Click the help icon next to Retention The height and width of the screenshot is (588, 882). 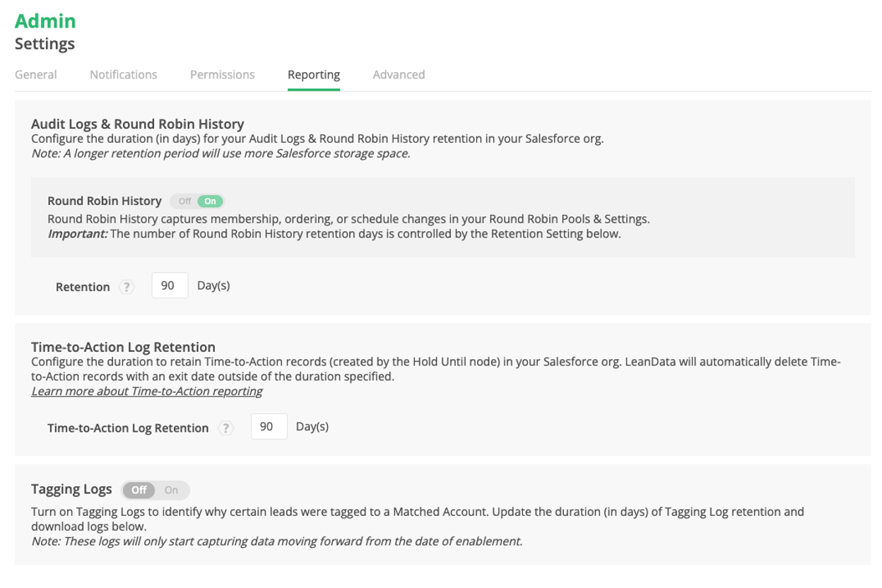point(127,287)
